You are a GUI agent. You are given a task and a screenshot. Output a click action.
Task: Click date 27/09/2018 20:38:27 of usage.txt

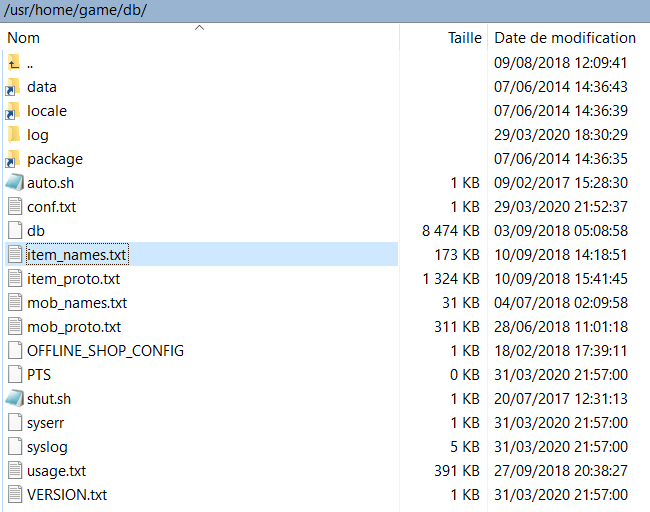tap(561, 471)
